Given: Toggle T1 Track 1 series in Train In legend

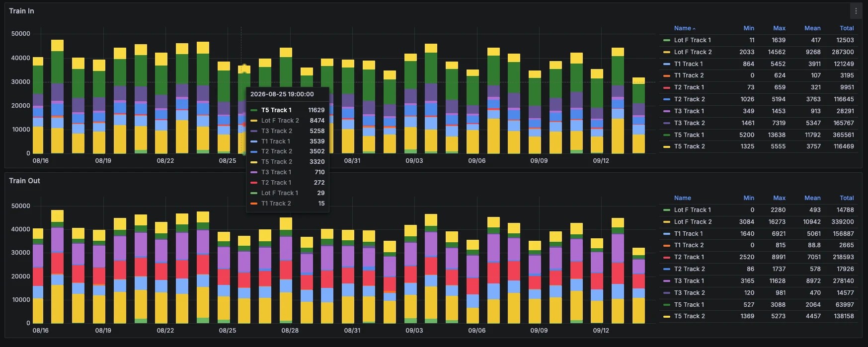Looking at the screenshot, I should [x=688, y=64].
